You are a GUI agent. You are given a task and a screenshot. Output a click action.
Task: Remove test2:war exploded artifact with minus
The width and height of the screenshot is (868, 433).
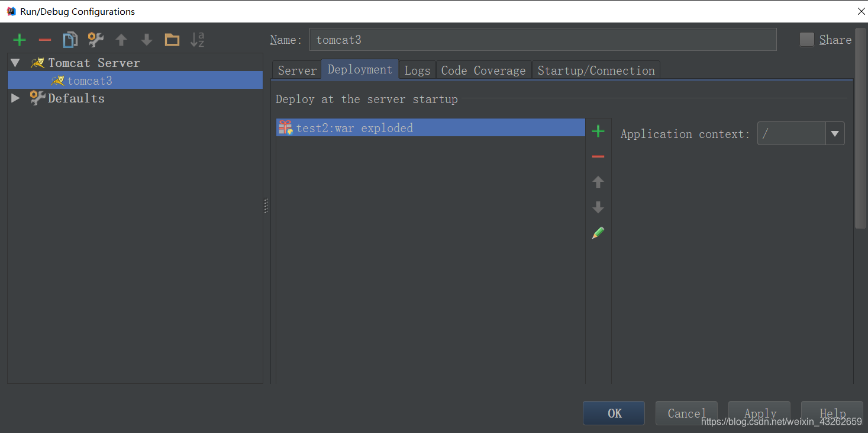598,156
